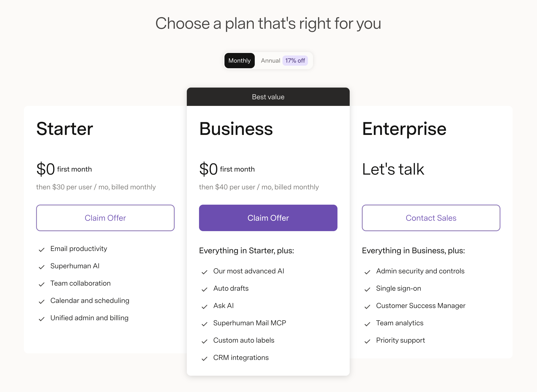537x392 pixels.
Task: Select the Monthly billing toggle
Action: click(239, 61)
